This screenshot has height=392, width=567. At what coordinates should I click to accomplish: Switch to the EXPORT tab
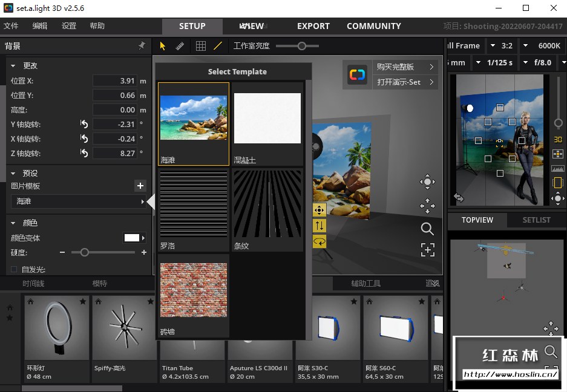[313, 26]
